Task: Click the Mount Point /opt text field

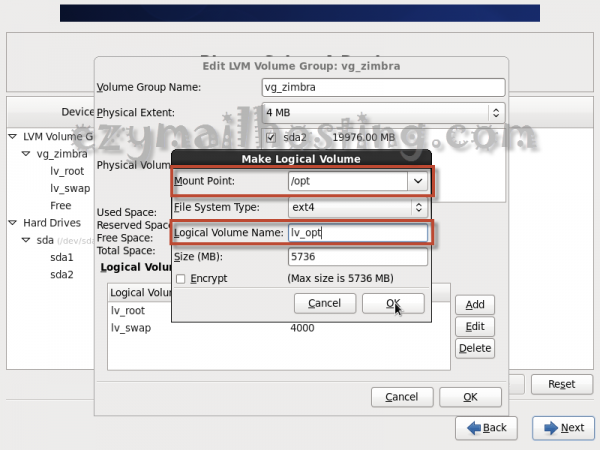Action: (348, 181)
